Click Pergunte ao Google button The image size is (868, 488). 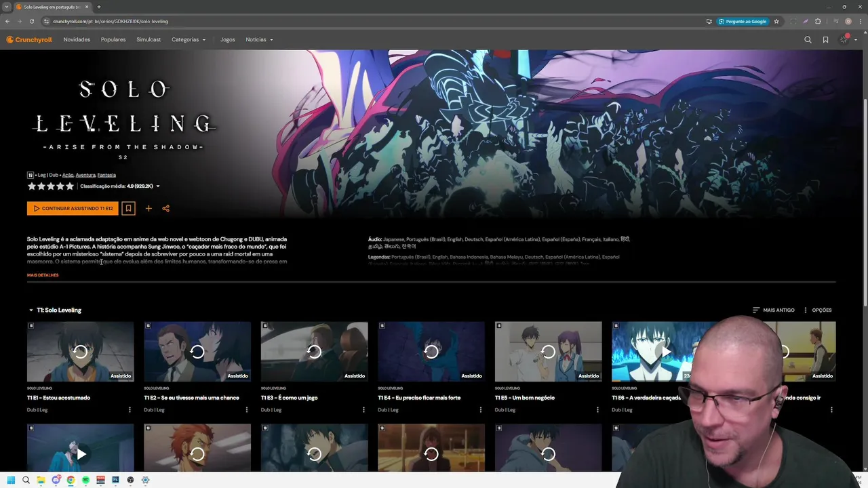click(743, 21)
